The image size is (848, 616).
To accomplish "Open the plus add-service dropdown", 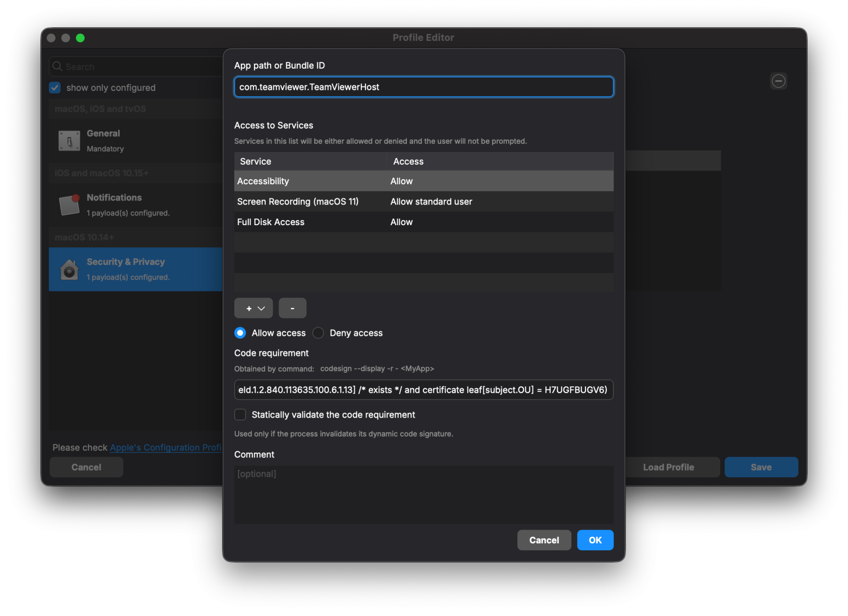I will [x=253, y=308].
